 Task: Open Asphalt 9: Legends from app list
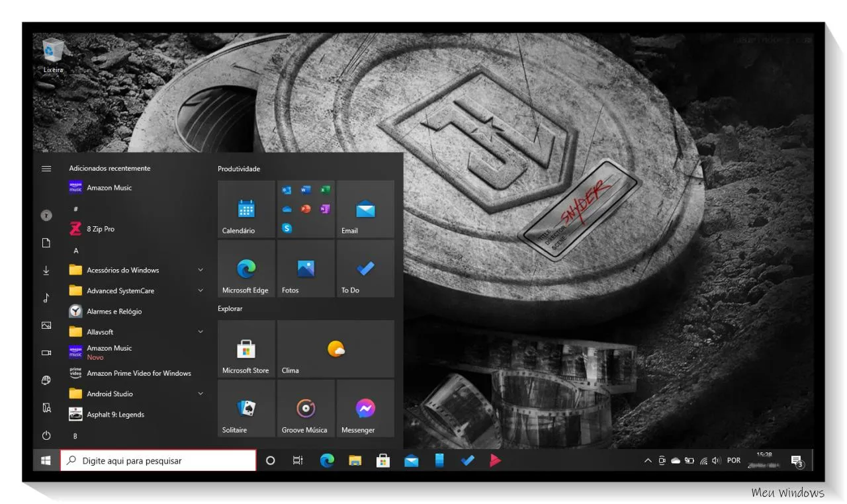tap(115, 415)
